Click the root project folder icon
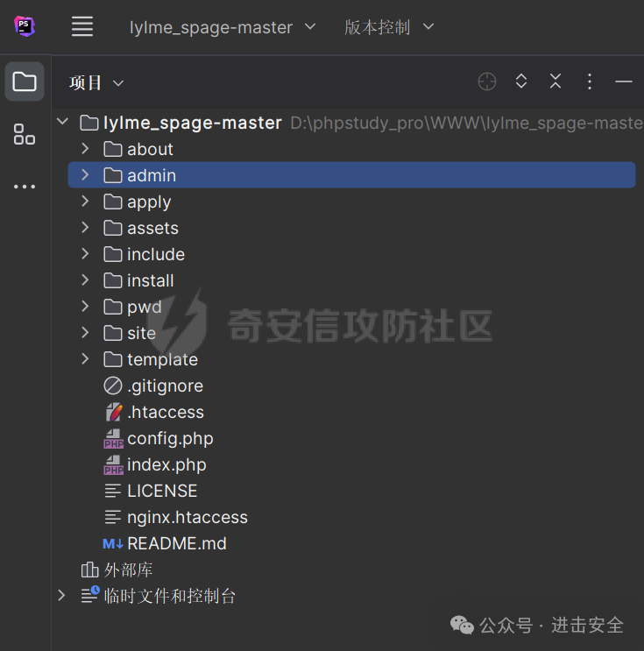This screenshot has width=644, height=651. [89, 123]
